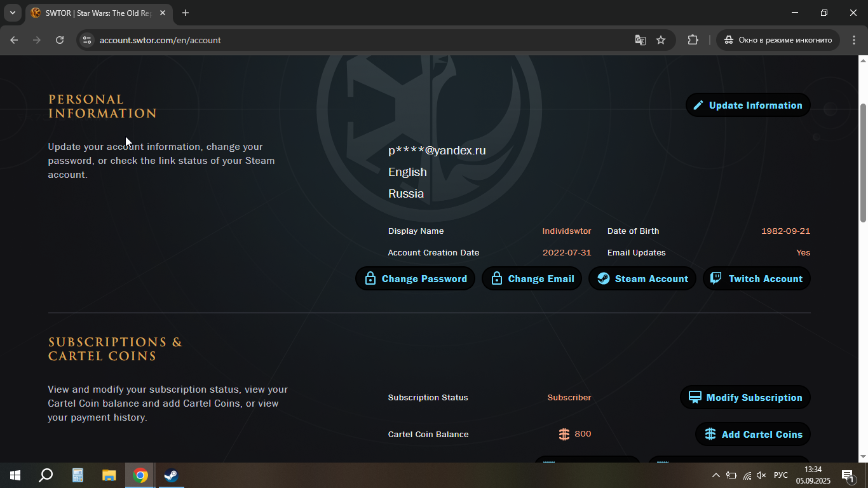Open the Calculator app in taskbar

(x=78, y=475)
